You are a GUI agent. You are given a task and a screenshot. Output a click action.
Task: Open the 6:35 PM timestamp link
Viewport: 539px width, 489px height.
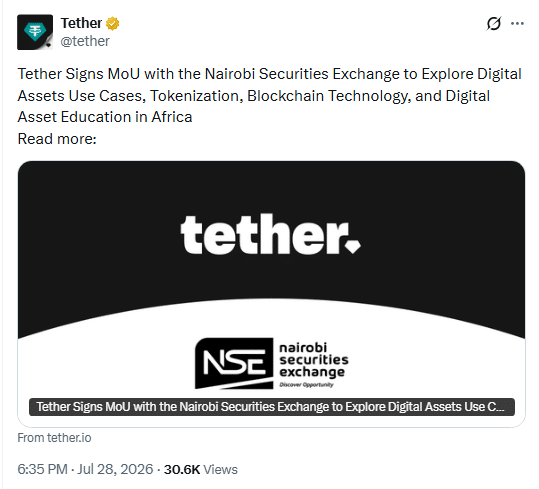43,469
